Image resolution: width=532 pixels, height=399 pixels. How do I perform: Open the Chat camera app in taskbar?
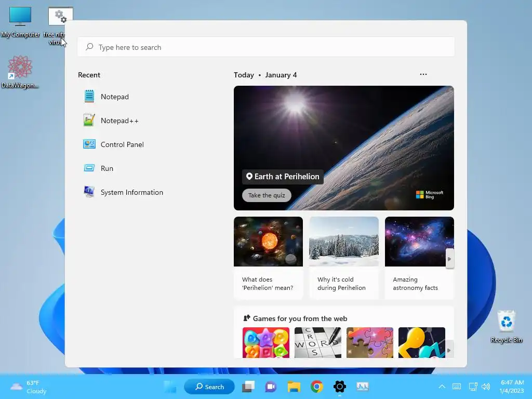click(x=271, y=387)
